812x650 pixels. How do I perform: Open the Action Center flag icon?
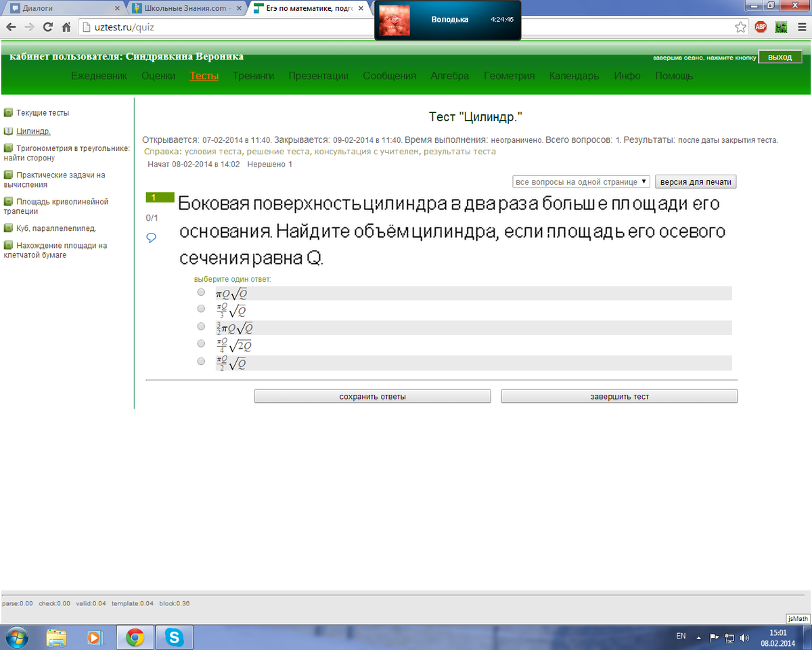click(x=714, y=637)
